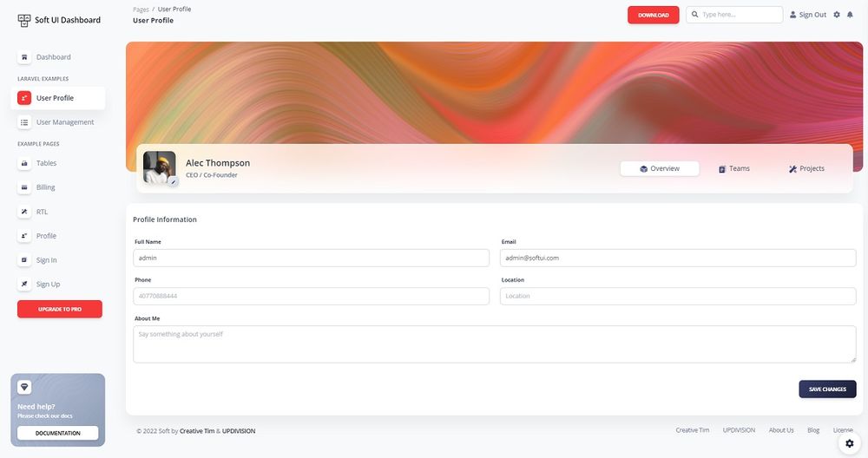The image size is (868, 458).
Task: Open the About Us footer link
Action: click(x=781, y=429)
